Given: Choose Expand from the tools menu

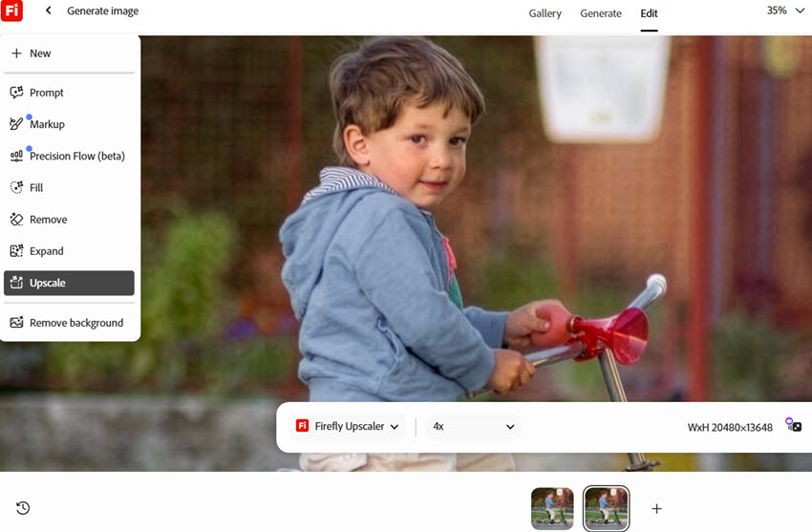Looking at the screenshot, I should [69, 251].
